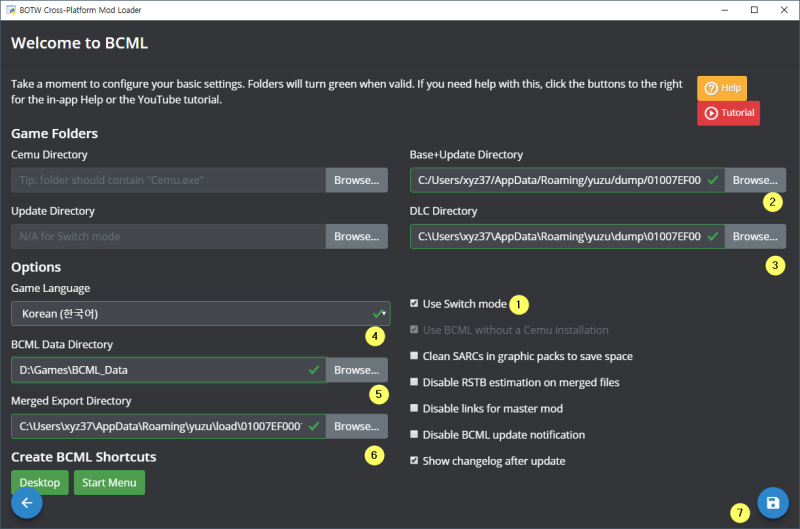Create a Start Menu shortcut
This screenshot has width=800, height=529.
point(109,482)
